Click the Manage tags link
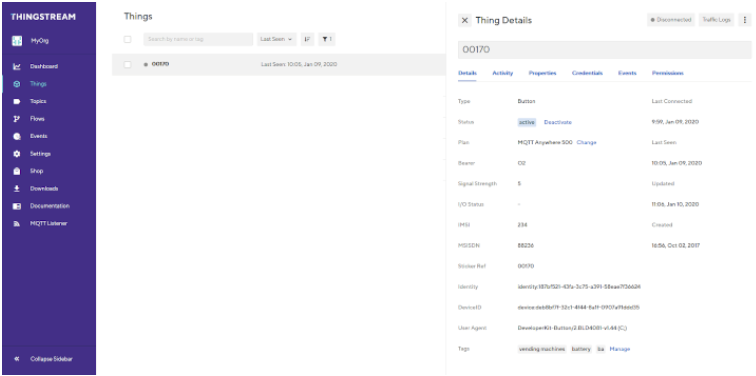Image resolution: width=756 pixels, height=376 pixels. coord(620,349)
